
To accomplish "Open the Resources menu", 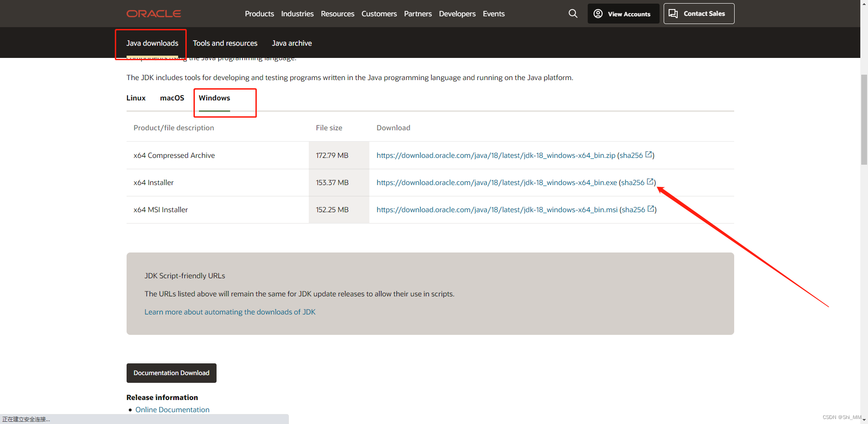I will coord(338,14).
